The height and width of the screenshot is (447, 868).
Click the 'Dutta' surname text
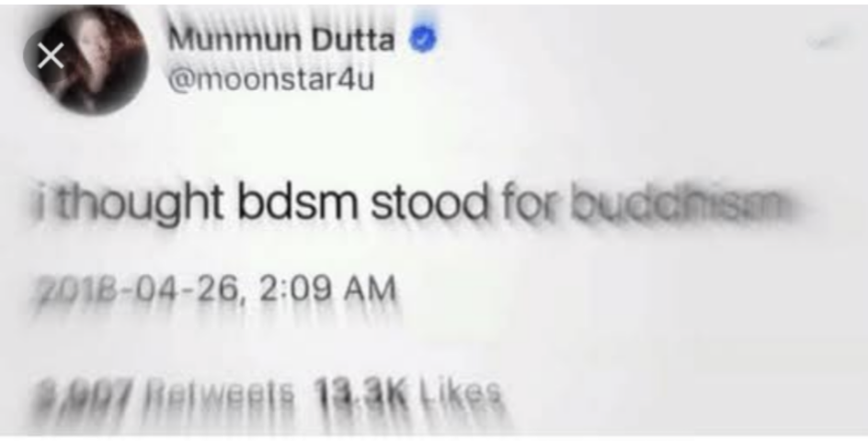point(353,40)
